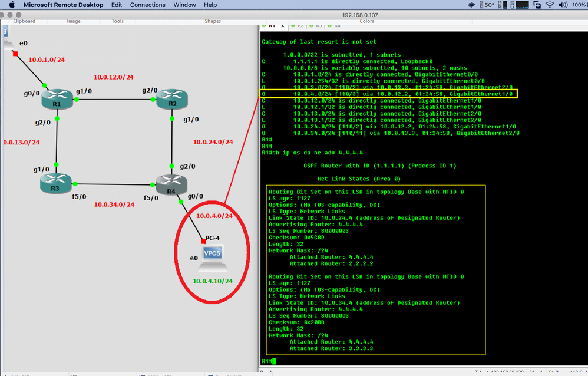This screenshot has height=376, width=588.
Task: Click green link dot at R1 g2/0
Action: tap(57, 118)
